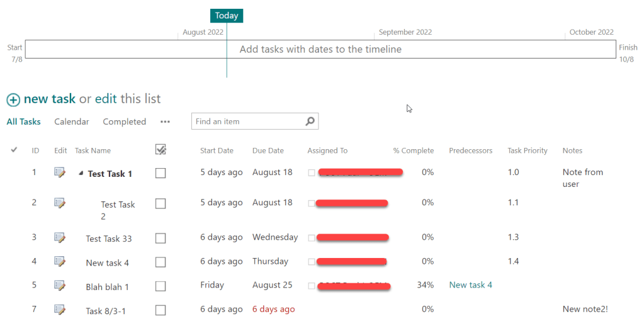
Task: Click the edit icon for Test Task 2
Action: 60,203
